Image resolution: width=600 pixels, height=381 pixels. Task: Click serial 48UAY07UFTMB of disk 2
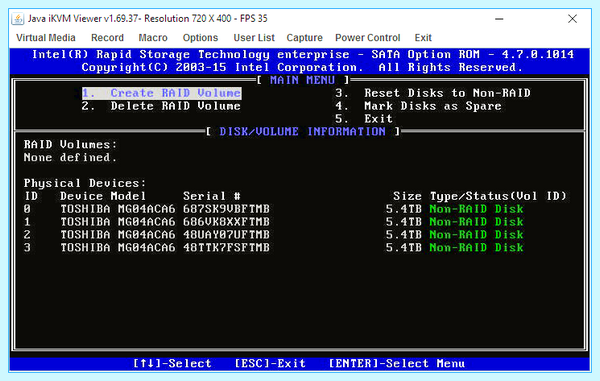click(x=226, y=235)
